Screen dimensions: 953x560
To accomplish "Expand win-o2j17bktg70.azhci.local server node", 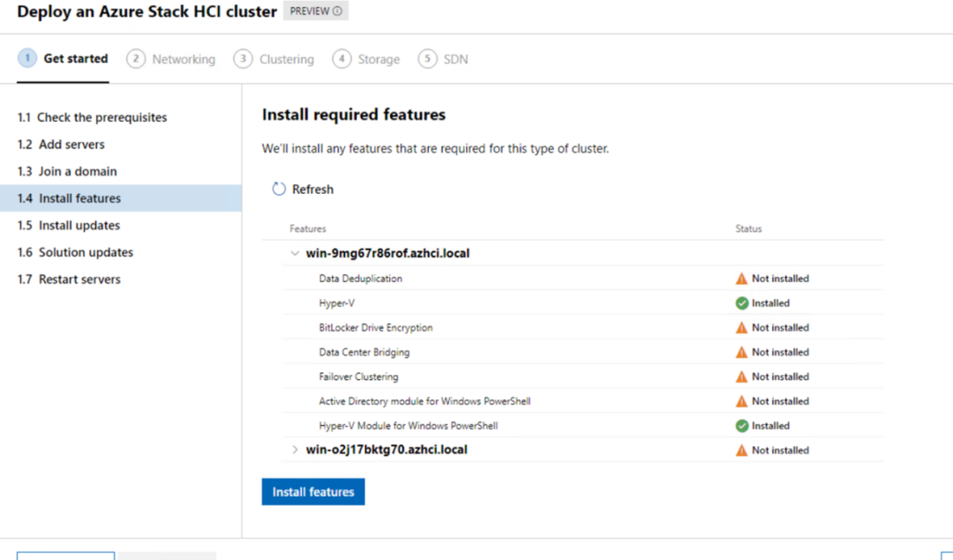I will point(295,450).
